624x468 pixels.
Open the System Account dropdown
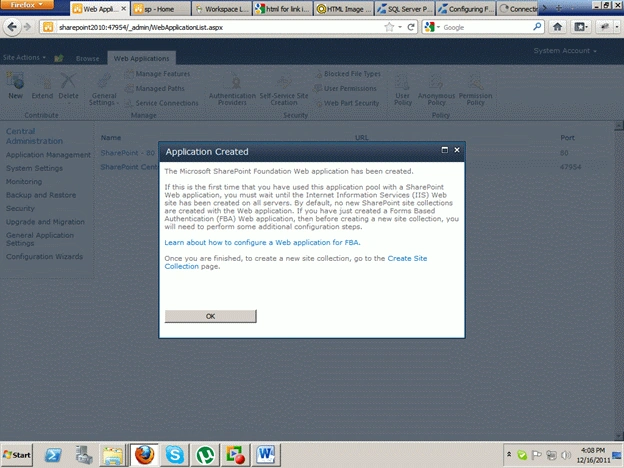565,51
